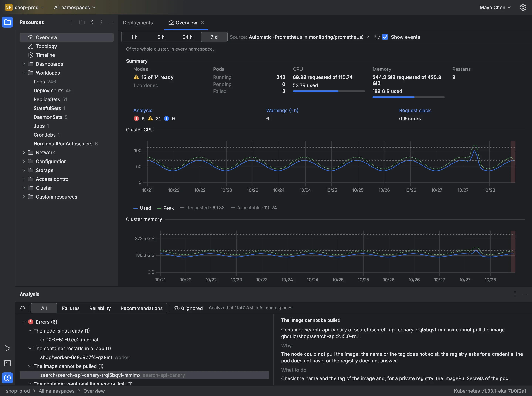Open the Resources folder sidebar icon

(7, 22)
